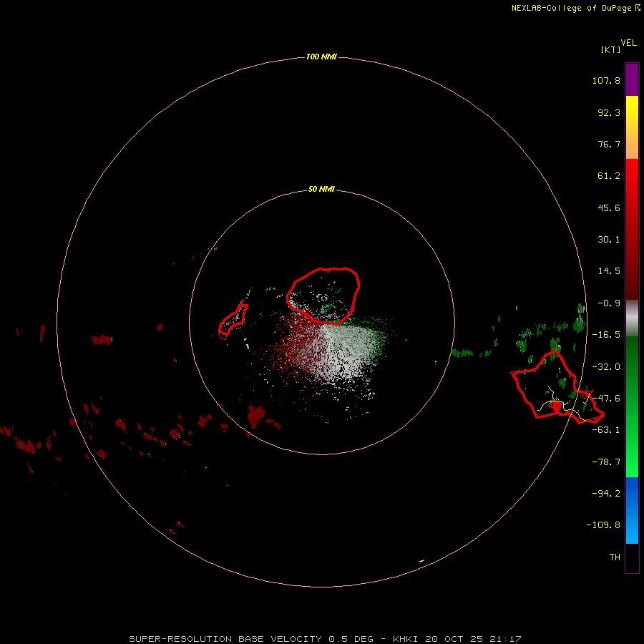This screenshot has height=644, width=644.
Task: Click the 20 OCT 25 21:17 timestamp
Action: coord(473,639)
